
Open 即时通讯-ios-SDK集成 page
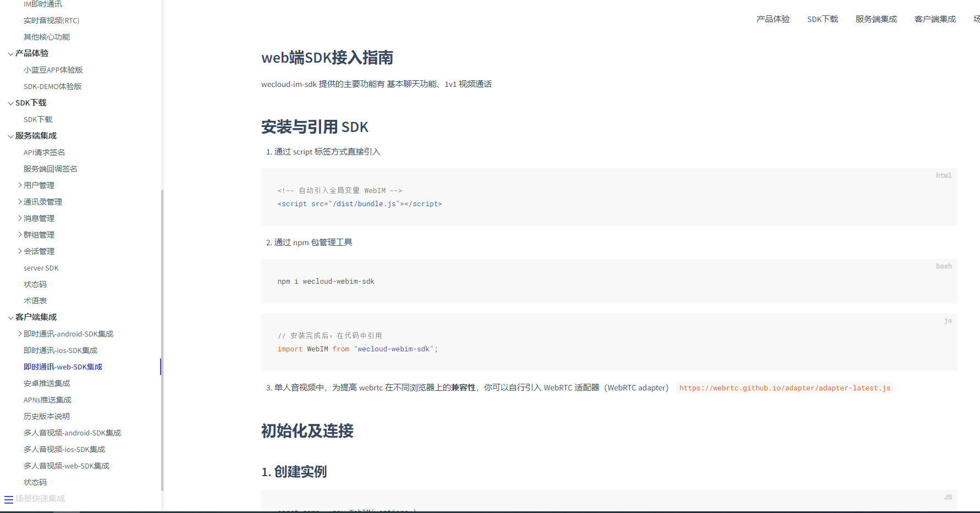60,350
